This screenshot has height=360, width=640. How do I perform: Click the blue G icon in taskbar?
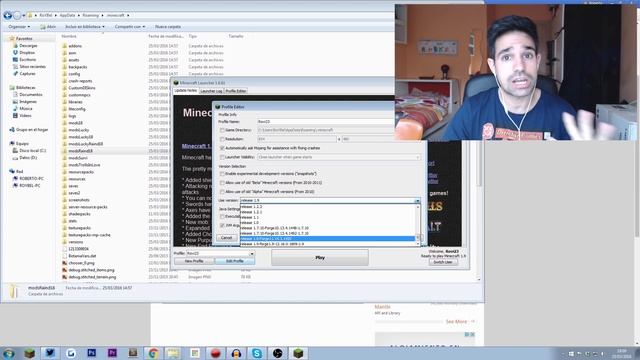click(x=71, y=353)
